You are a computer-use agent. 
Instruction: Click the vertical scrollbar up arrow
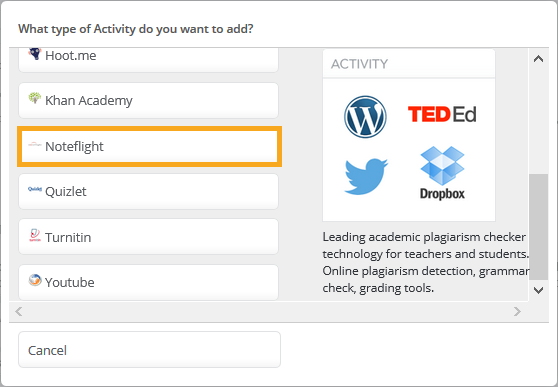(x=538, y=59)
